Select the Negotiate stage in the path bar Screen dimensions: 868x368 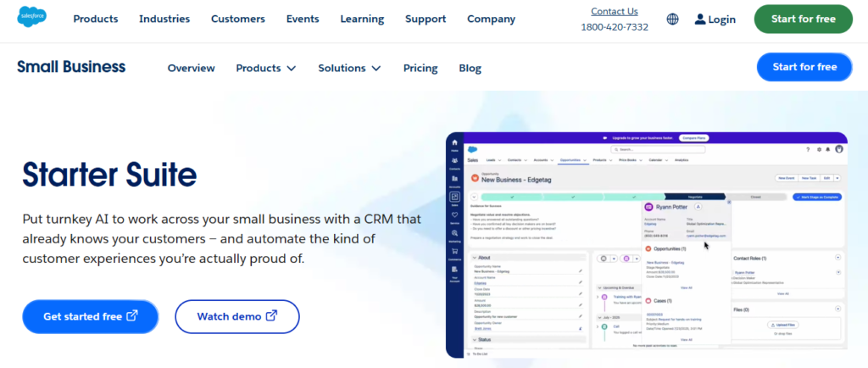tap(695, 197)
